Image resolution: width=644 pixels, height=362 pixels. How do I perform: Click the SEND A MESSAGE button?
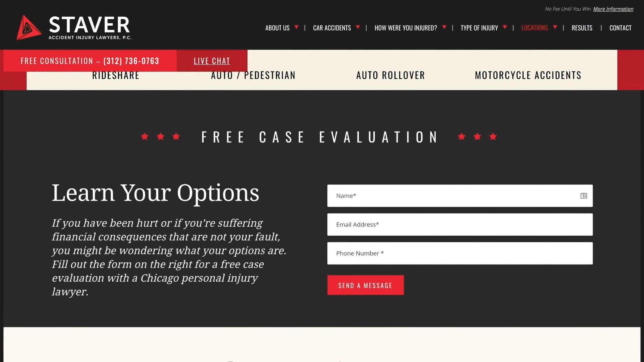click(x=365, y=285)
